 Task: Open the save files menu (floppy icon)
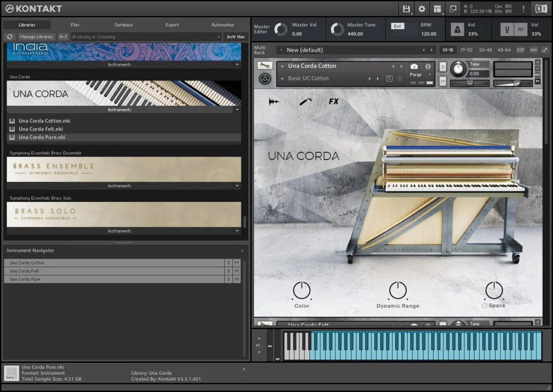pyautogui.click(x=406, y=9)
